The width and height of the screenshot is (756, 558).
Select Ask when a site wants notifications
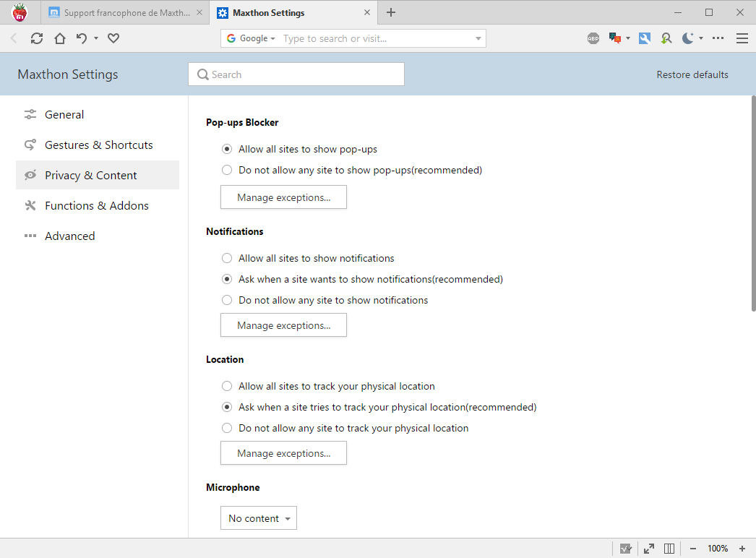pos(227,279)
